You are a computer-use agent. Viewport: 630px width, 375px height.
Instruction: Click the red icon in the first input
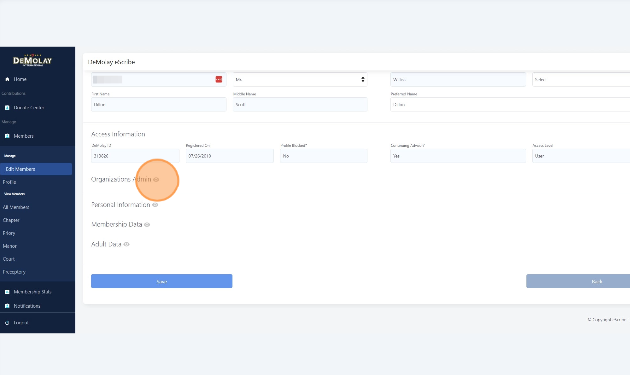(219, 80)
